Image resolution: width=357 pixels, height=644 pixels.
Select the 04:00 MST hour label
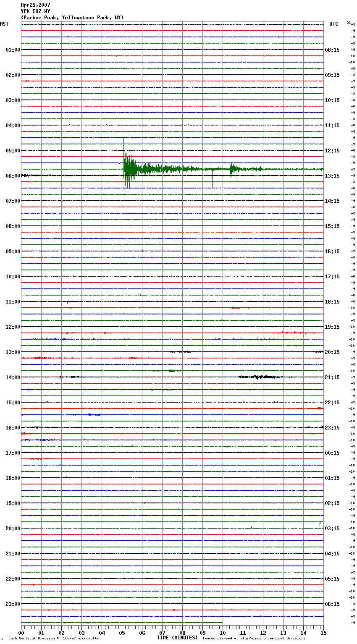click(x=13, y=126)
